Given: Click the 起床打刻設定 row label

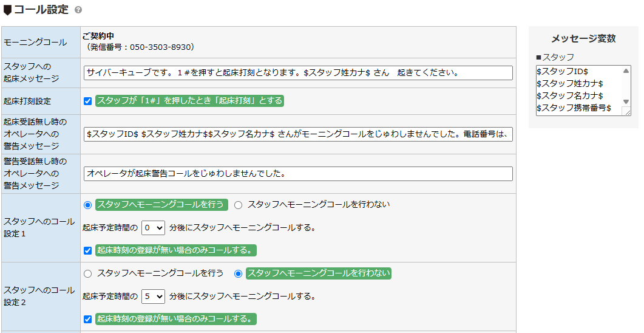Looking at the screenshot, I should pos(27,101).
